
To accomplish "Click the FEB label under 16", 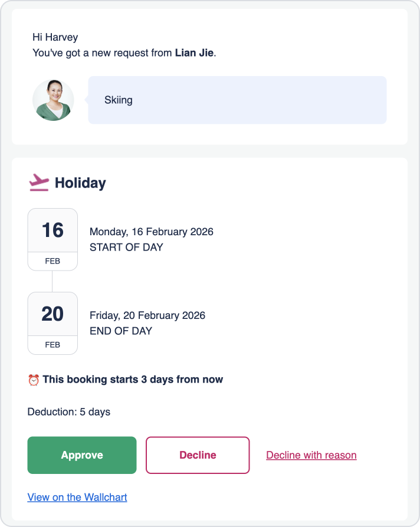I will pos(52,261).
